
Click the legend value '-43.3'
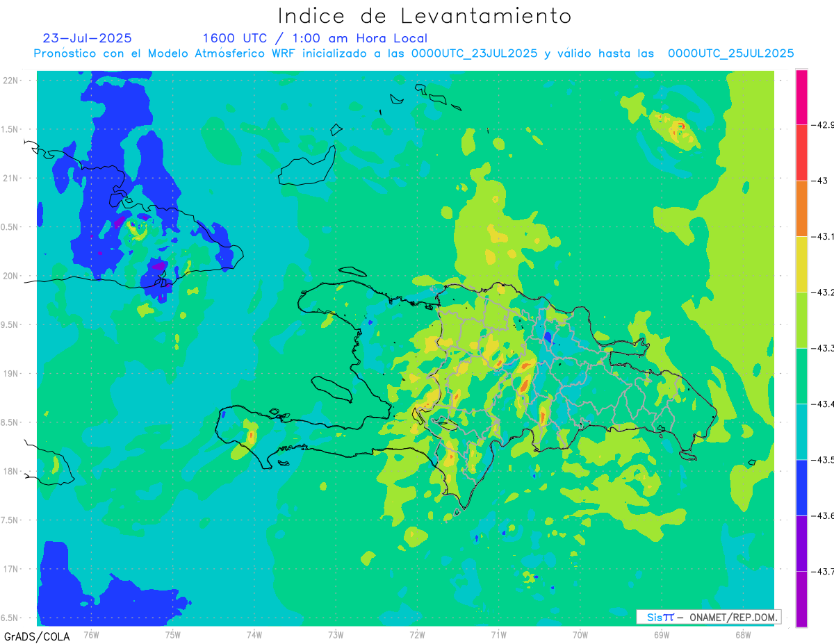(x=823, y=348)
